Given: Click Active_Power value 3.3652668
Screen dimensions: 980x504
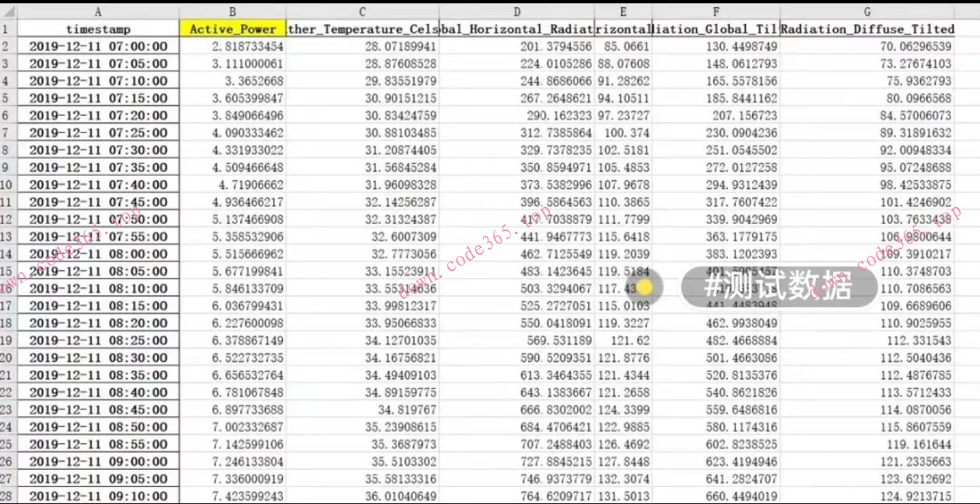Looking at the screenshot, I should [x=233, y=81].
